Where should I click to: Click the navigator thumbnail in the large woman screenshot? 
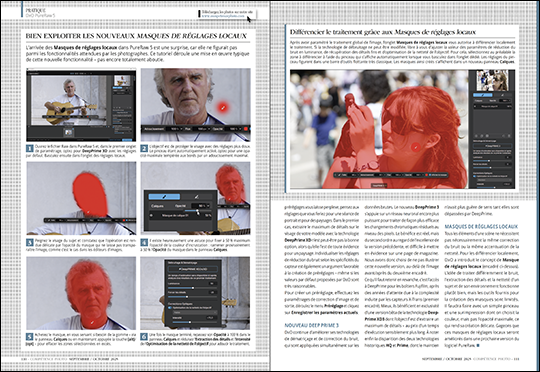492,80
